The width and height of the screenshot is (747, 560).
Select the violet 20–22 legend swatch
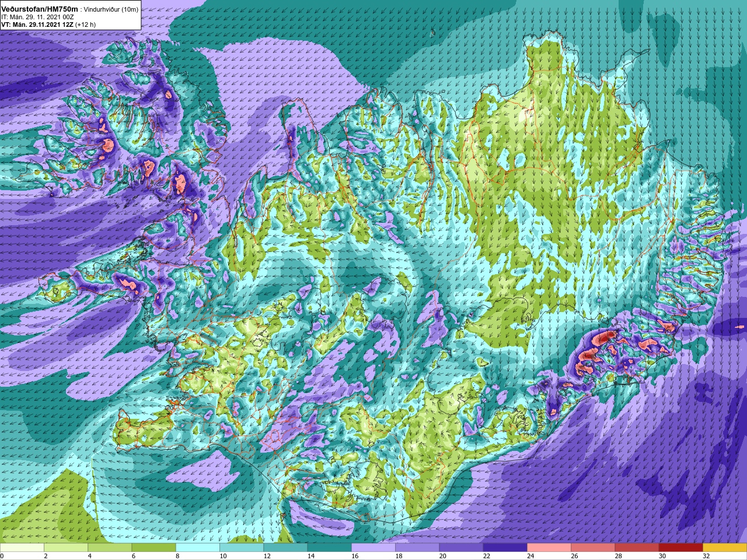pyautogui.click(x=461, y=548)
